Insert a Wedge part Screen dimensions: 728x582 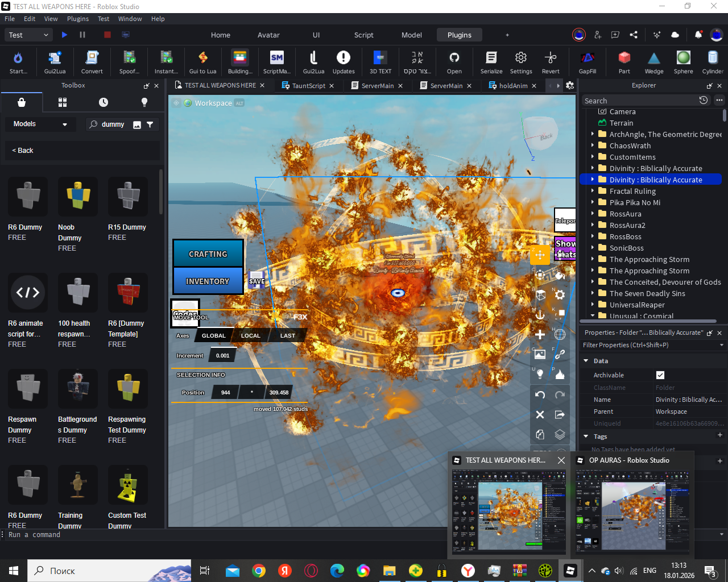click(654, 61)
